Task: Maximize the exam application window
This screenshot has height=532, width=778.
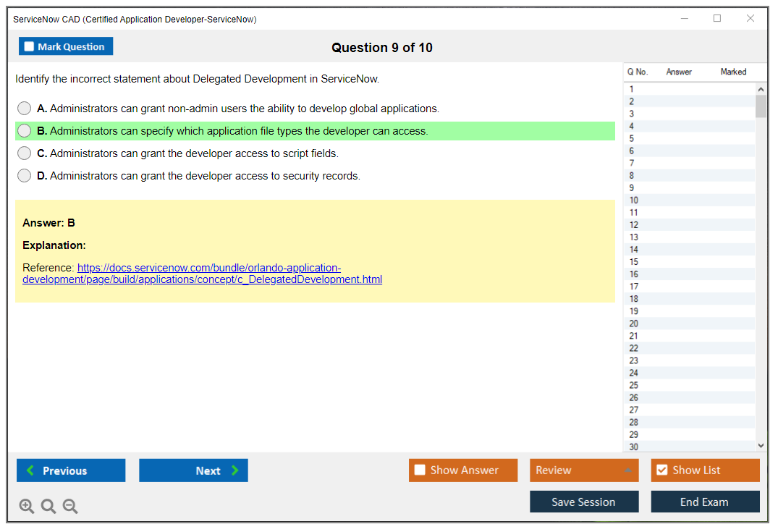Action: click(717, 19)
